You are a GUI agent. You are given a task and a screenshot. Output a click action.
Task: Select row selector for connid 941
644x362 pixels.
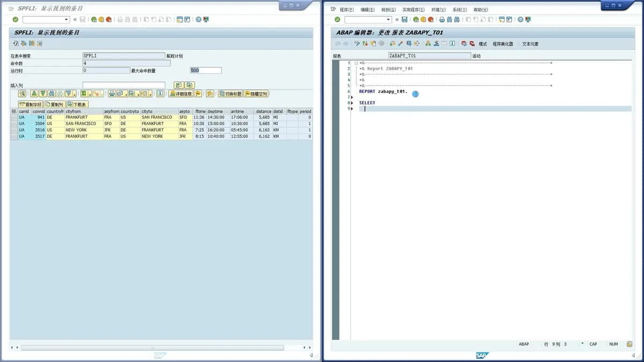pyautogui.click(x=14, y=117)
